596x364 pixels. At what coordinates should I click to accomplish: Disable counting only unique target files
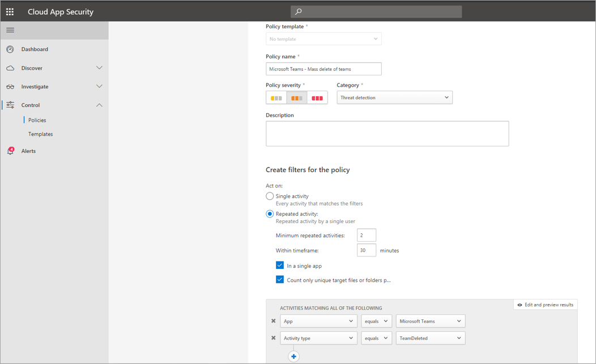280,279
